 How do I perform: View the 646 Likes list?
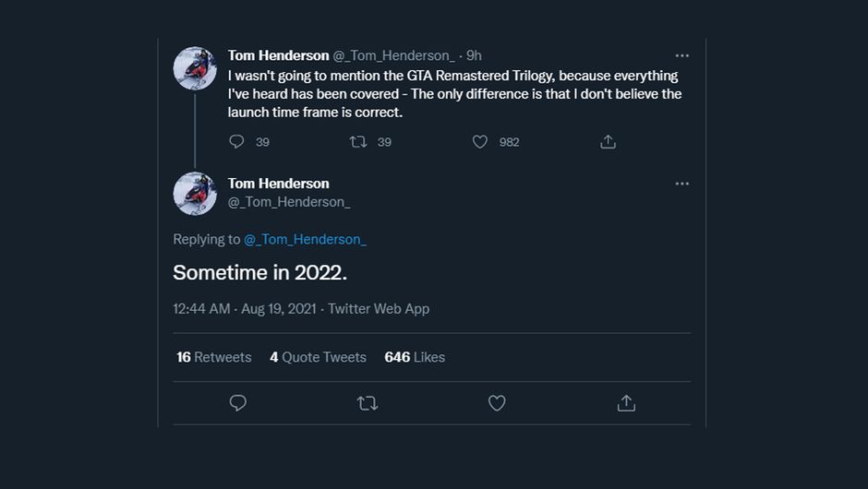coord(415,357)
